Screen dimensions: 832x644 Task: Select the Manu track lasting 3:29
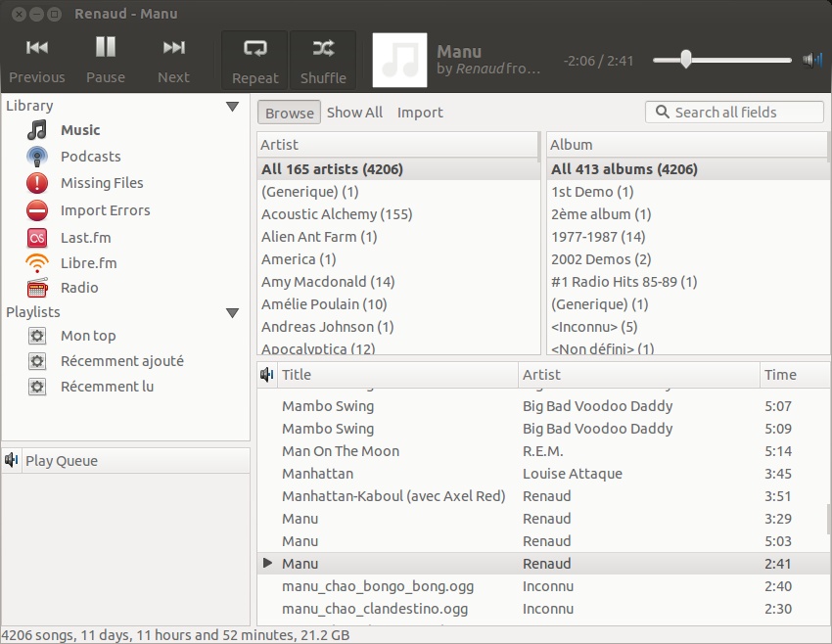click(542, 519)
